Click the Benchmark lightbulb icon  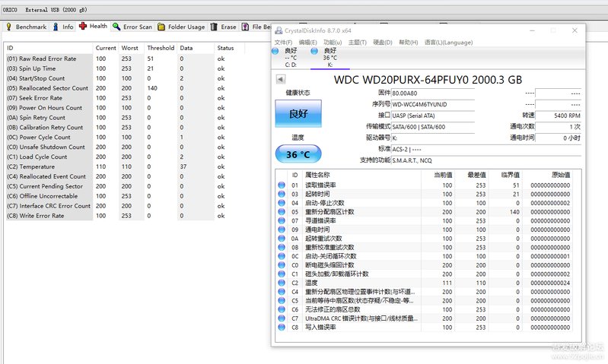click(9, 27)
